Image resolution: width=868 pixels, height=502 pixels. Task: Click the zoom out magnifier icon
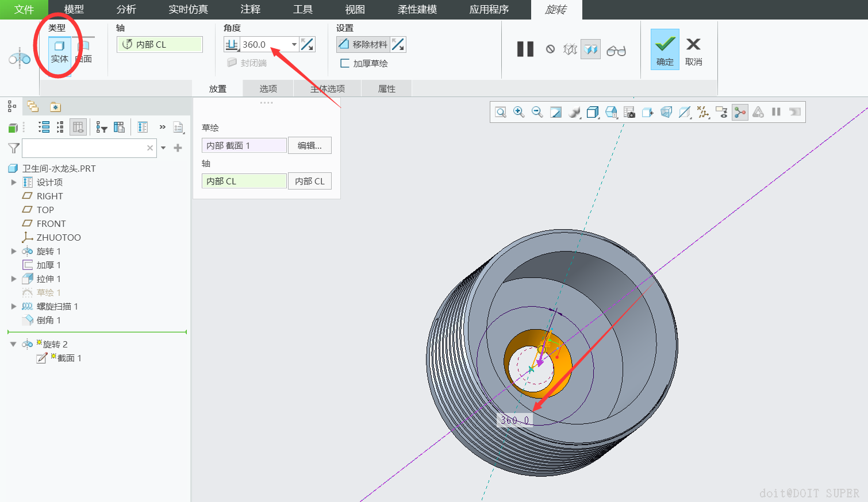click(x=537, y=112)
